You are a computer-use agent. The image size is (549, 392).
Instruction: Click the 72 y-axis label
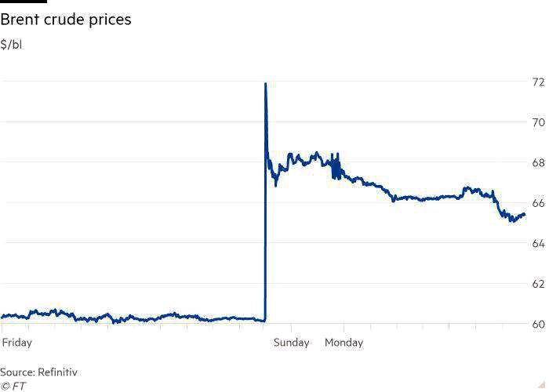coord(539,82)
